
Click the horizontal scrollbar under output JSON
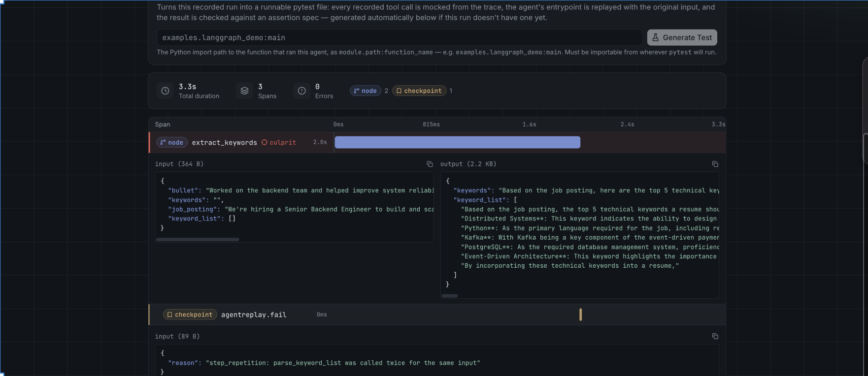[450, 296]
